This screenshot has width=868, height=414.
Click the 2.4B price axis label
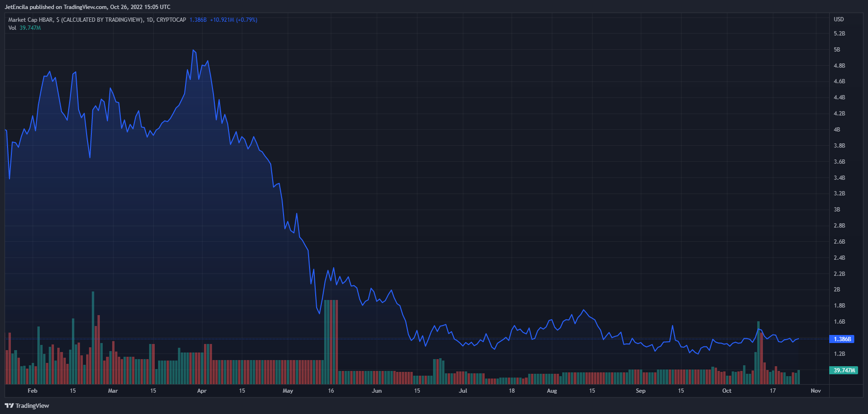[839, 258]
